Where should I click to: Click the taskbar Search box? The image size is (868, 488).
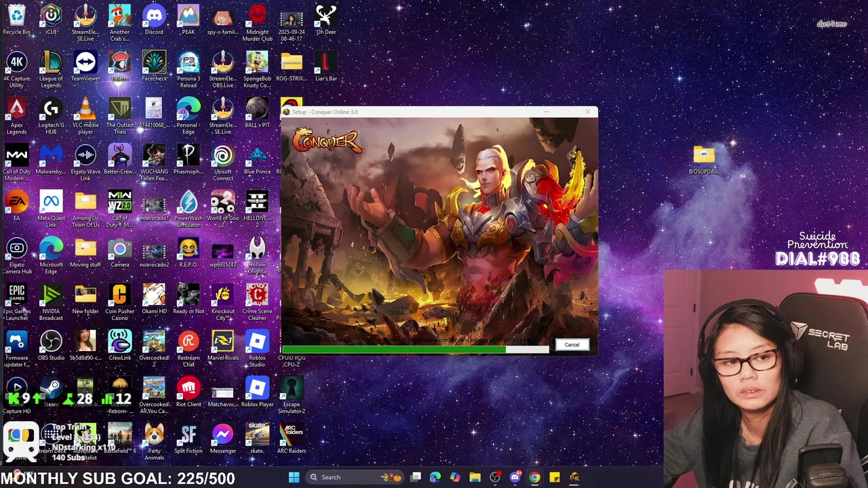tap(354, 477)
